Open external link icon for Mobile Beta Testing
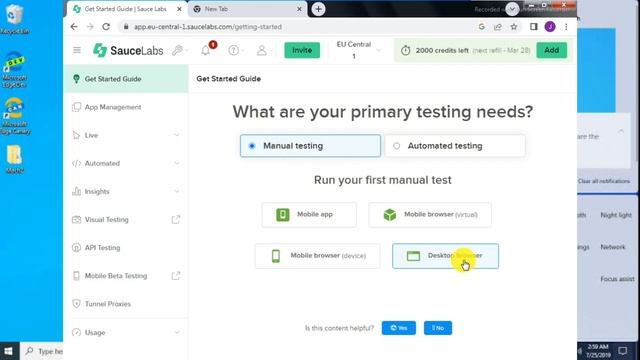The height and width of the screenshot is (360, 640). (176, 276)
